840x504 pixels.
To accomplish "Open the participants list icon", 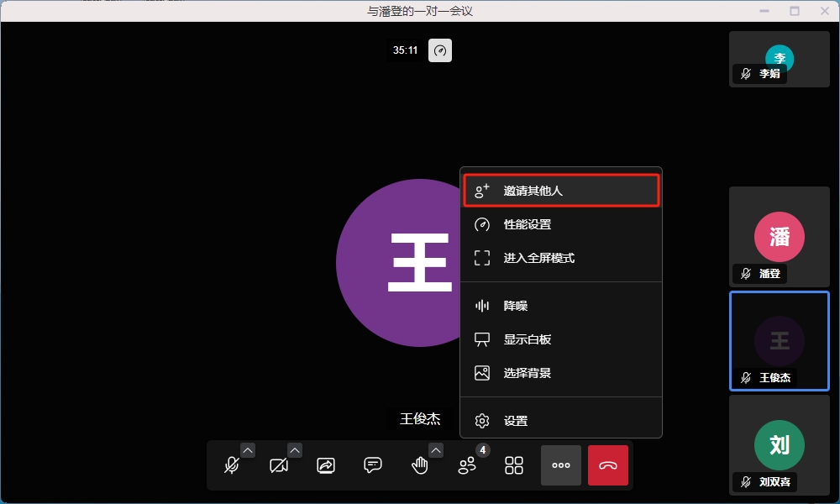I will click(467, 465).
